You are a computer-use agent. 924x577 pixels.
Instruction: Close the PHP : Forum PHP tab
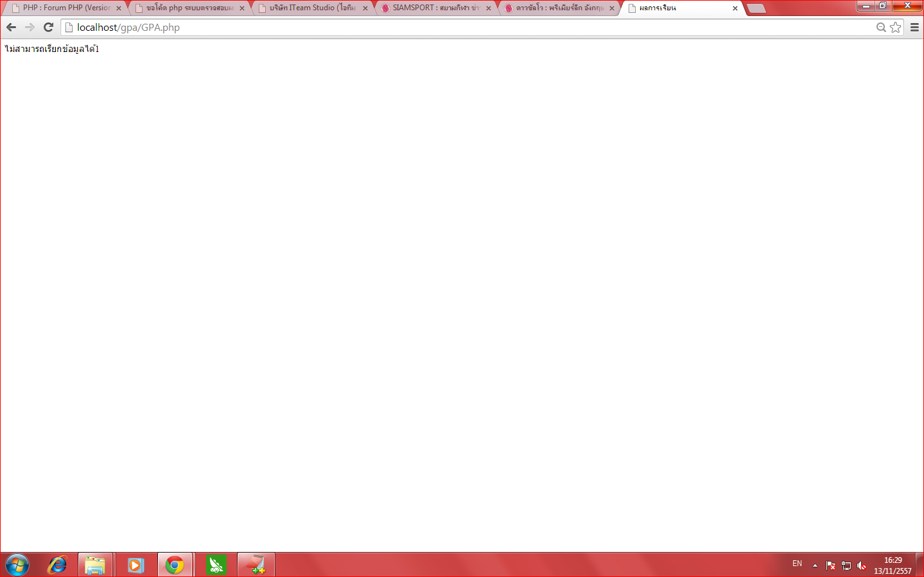click(x=119, y=8)
